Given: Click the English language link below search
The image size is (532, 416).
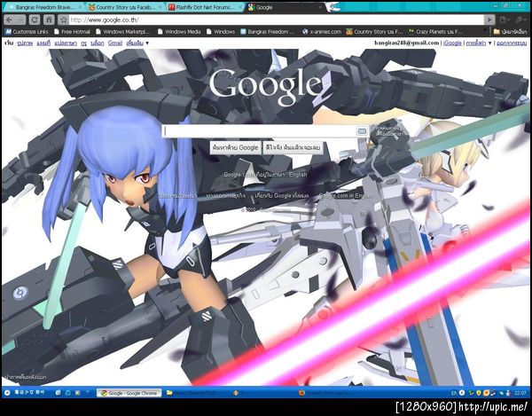Looking at the screenshot, I should tap(298, 175).
